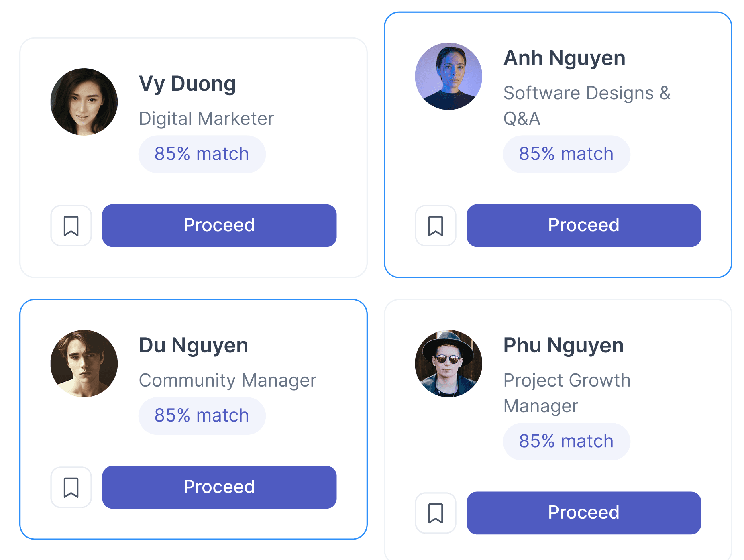This screenshot has width=744, height=560.
Task: Click Du Nguyen's 85% match badge
Action: click(202, 416)
